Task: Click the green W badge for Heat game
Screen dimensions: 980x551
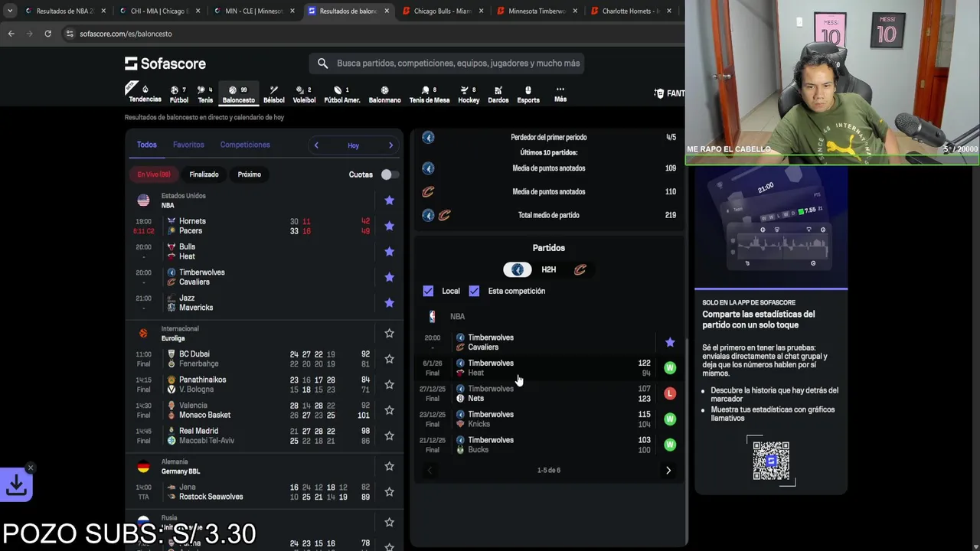Action: pyautogui.click(x=670, y=368)
